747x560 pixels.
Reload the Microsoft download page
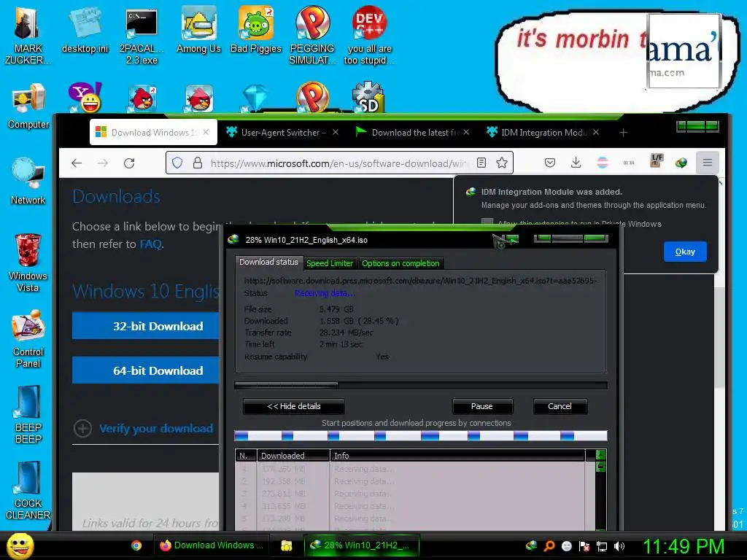(129, 163)
